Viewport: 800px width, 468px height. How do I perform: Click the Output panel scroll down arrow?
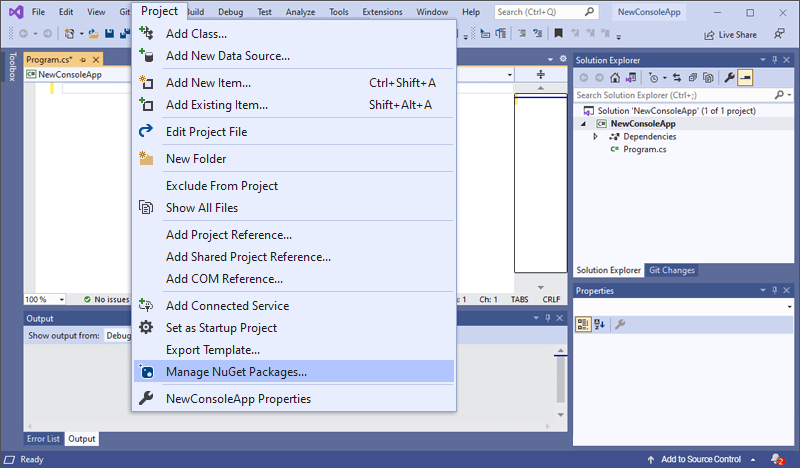click(x=560, y=414)
